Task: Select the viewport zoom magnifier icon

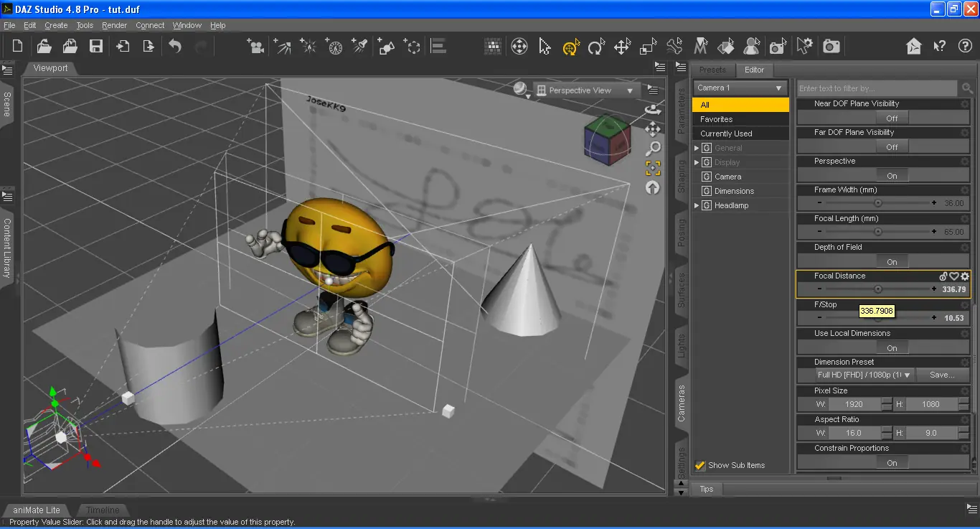Action: 653,148
